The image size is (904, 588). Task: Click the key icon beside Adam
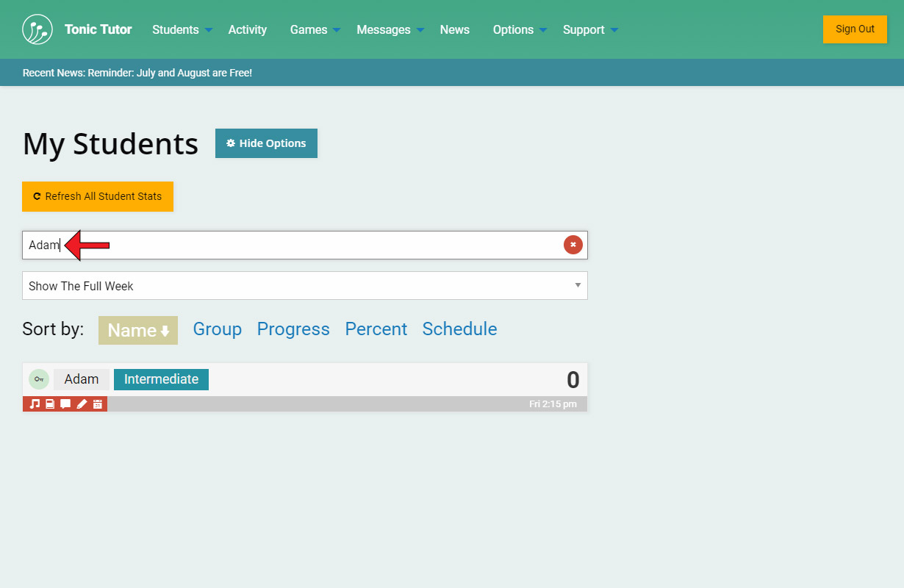pos(39,379)
